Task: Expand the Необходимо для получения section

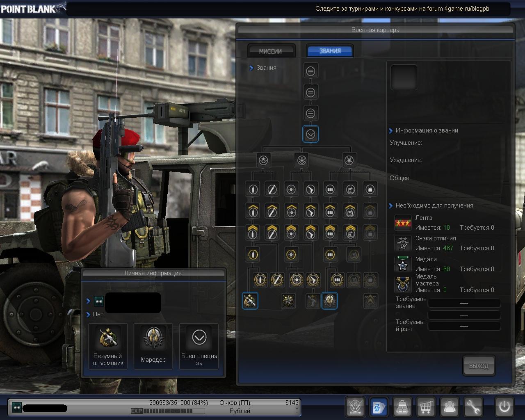Action: (391, 206)
